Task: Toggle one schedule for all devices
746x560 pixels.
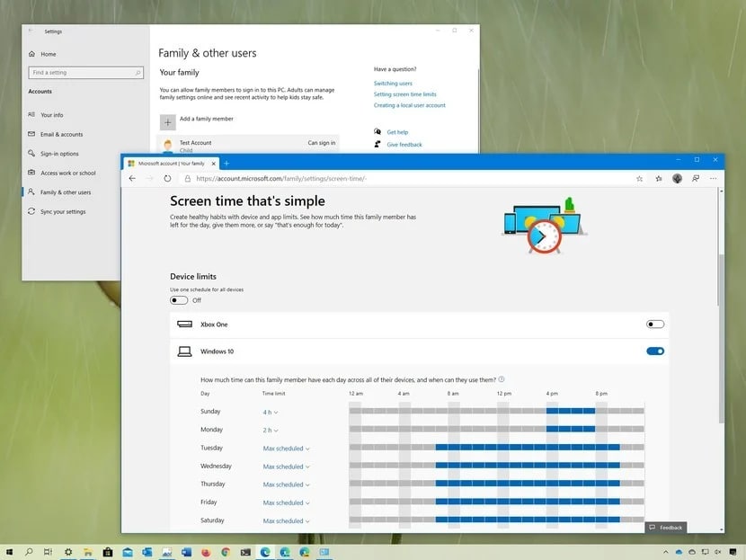Action: coord(179,300)
